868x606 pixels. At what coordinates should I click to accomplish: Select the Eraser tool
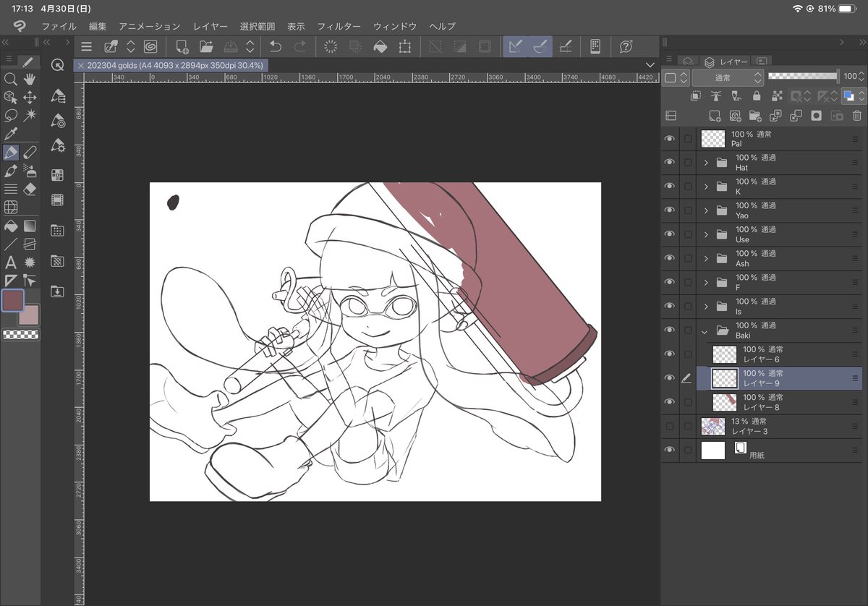click(x=30, y=189)
